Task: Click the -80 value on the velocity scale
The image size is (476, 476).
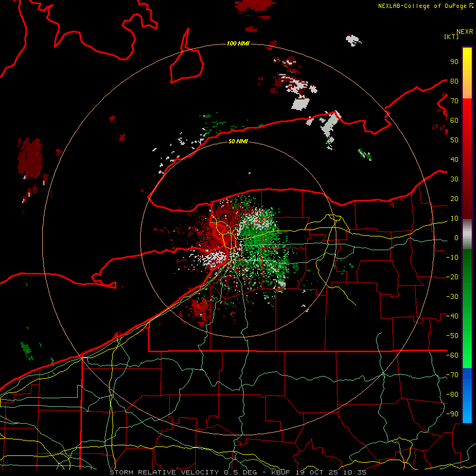Action: tap(452, 395)
